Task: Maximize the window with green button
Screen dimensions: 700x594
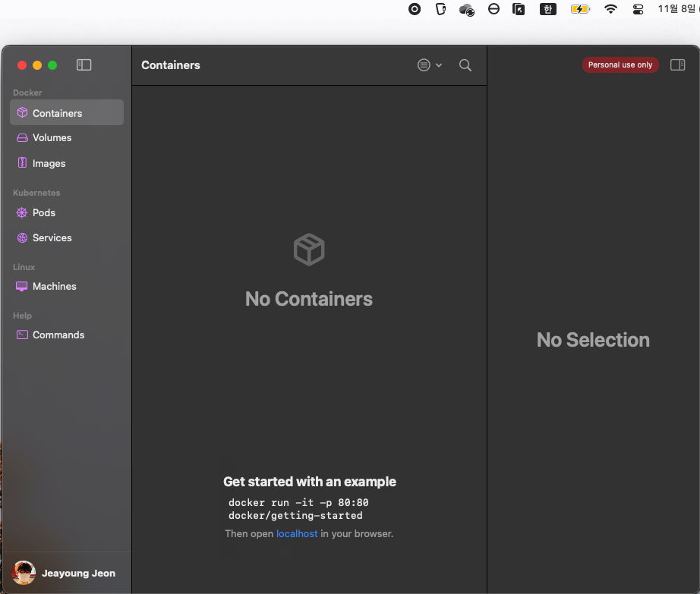Action: click(x=52, y=65)
